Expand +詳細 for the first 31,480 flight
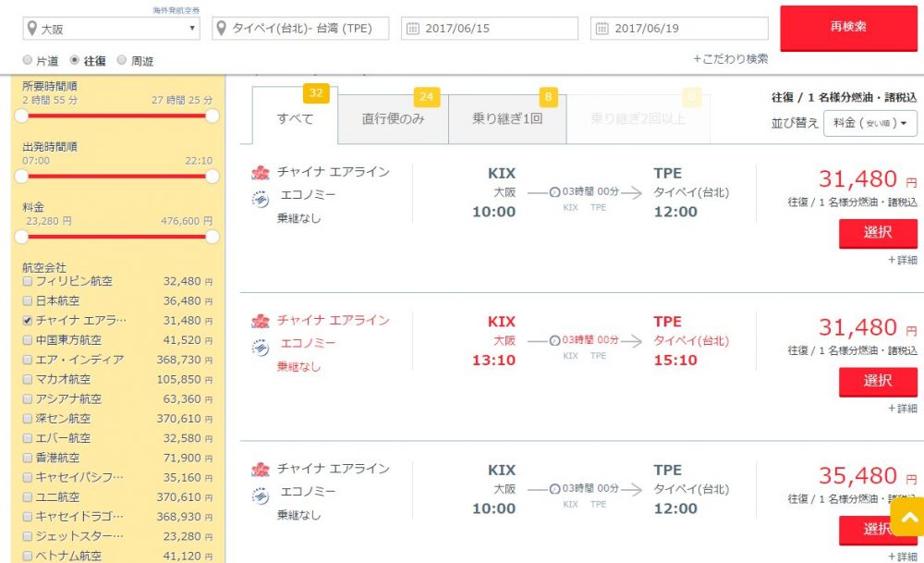The width and height of the screenshot is (924, 563). tap(903, 260)
